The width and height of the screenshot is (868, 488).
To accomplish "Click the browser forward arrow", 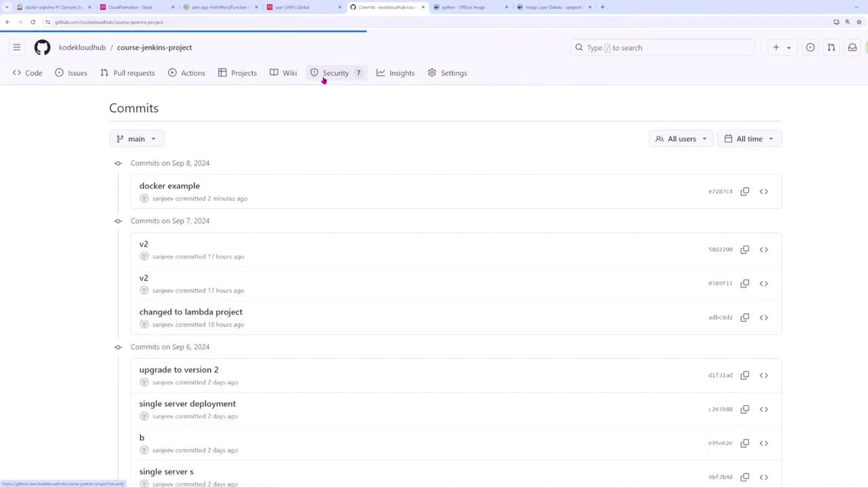I will (20, 22).
